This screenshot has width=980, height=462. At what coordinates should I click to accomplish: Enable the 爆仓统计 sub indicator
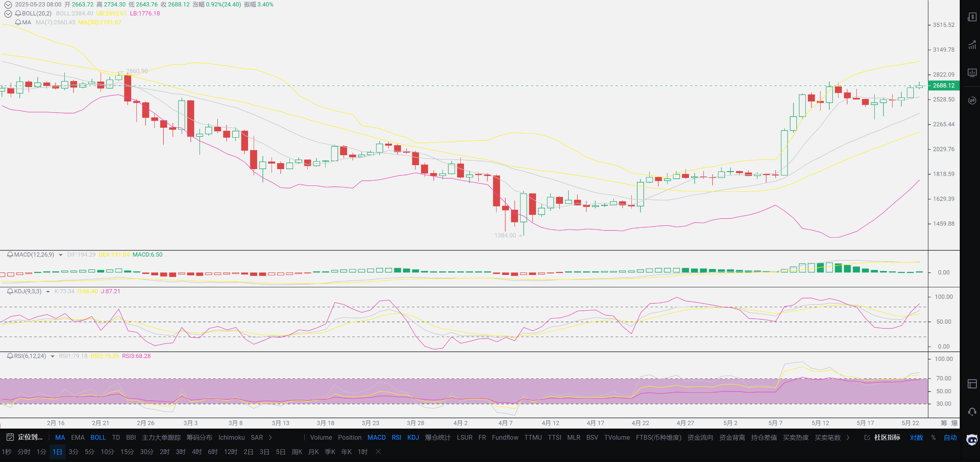coord(438,438)
